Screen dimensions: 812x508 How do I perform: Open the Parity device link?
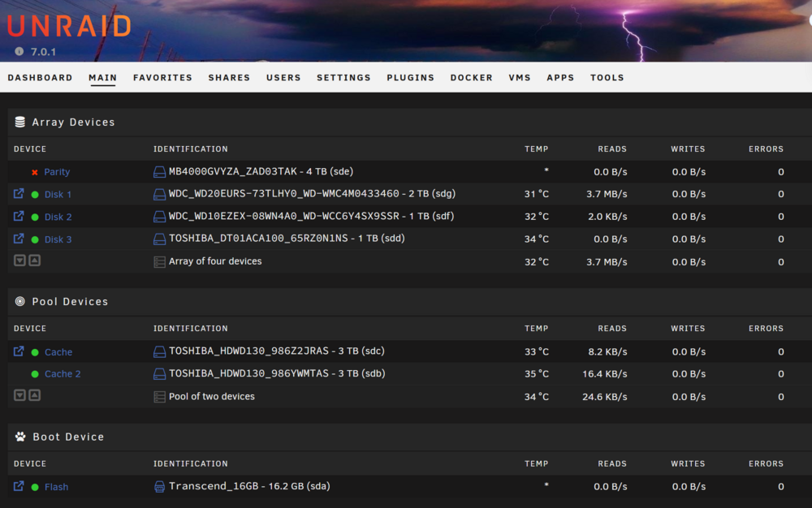point(57,172)
